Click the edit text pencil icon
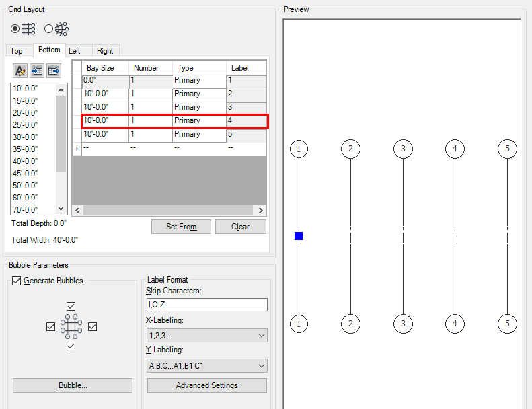The width and height of the screenshot is (532, 409). 20,71
